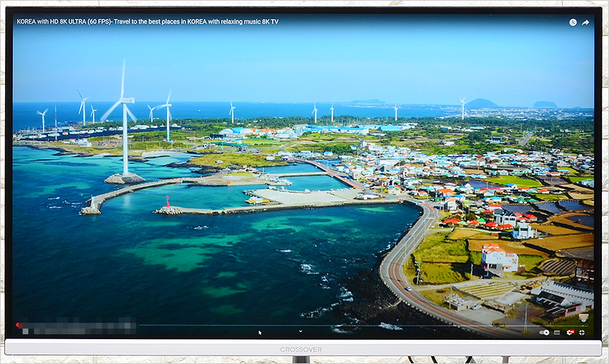Open the video settings gear
Image resolution: width=609 pixels, height=364 pixels.
[569, 332]
